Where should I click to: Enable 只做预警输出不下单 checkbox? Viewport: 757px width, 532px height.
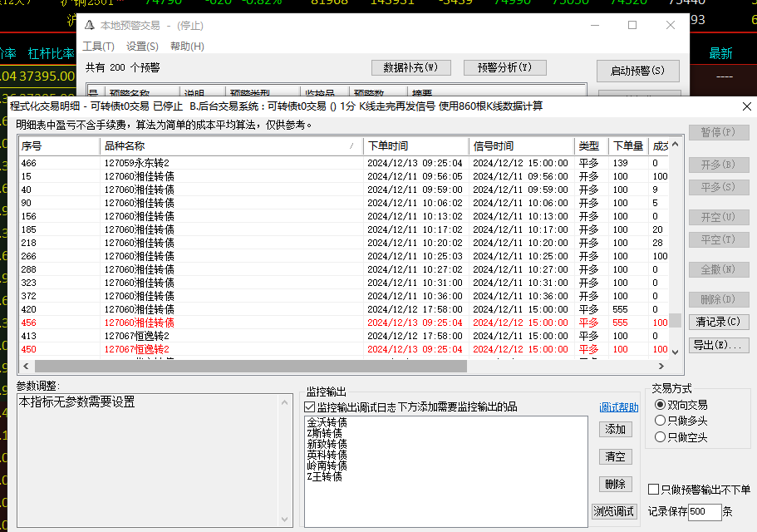653,490
